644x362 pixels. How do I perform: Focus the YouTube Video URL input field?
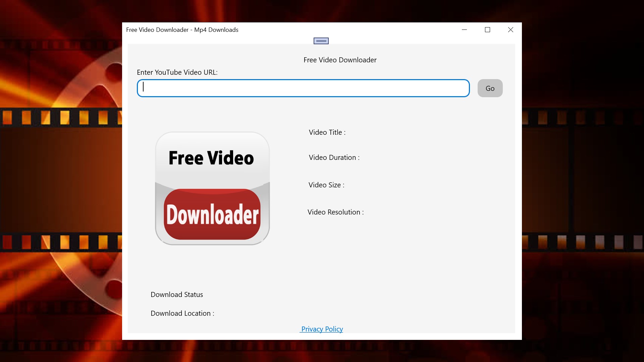coord(303,88)
